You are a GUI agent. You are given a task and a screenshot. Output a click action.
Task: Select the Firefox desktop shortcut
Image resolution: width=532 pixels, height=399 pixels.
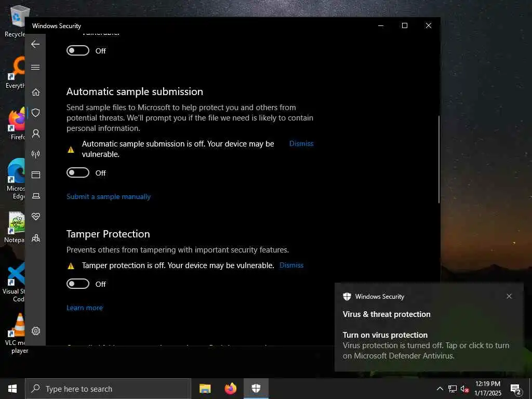click(17, 124)
